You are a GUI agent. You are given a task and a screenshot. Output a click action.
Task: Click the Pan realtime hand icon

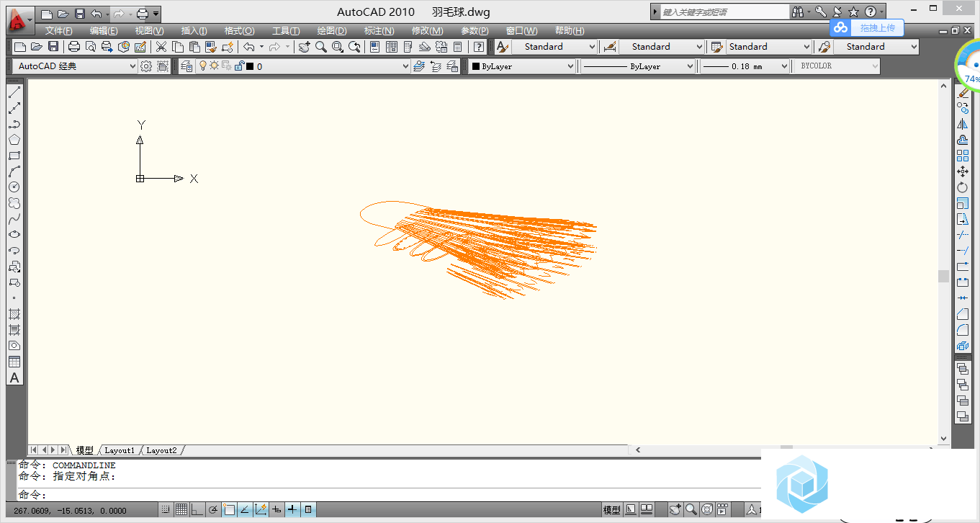(x=304, y=47)
